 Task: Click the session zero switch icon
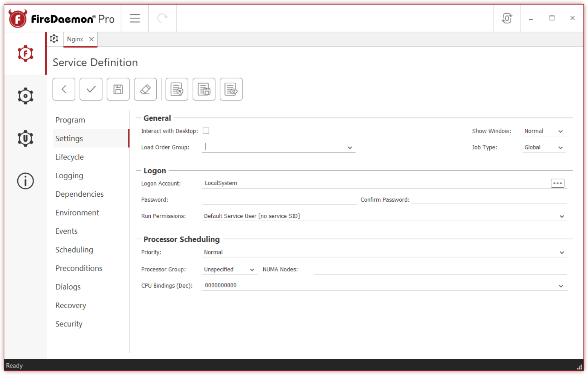pyautogui.click(x=507, y=18)
